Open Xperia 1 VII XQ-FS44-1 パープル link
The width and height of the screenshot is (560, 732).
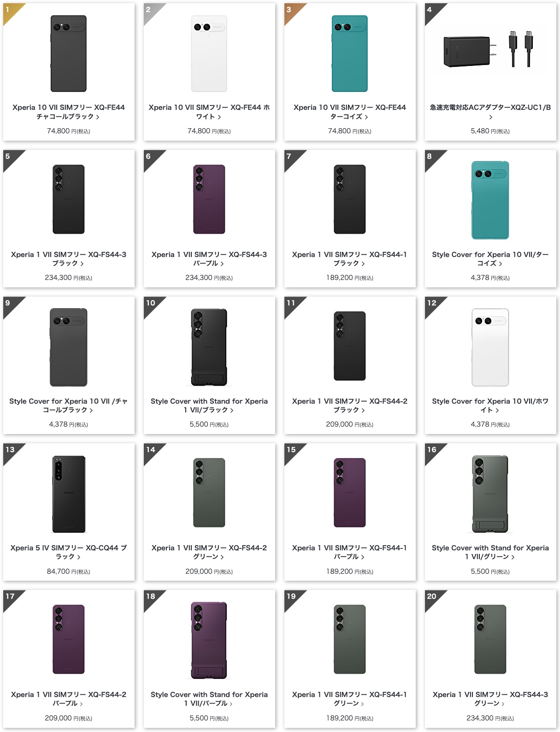point(350,552)
